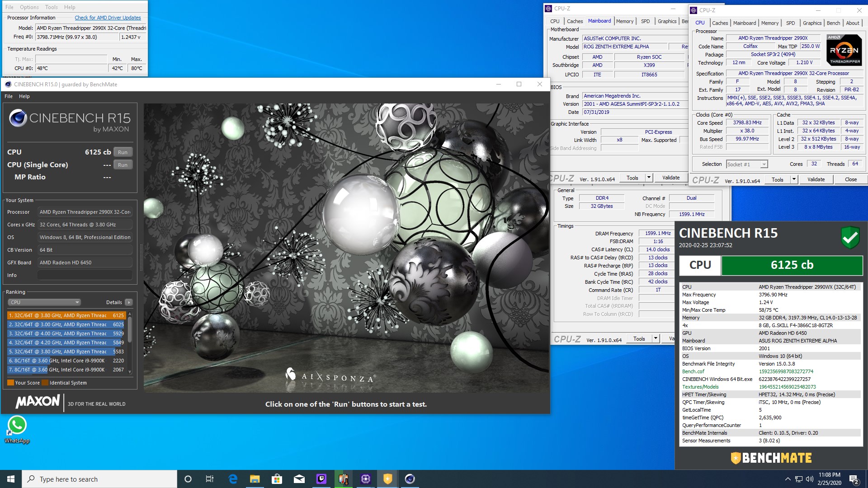868x488 pixels.
Task: Click Tools button in front CPU-Z window
Action: click(777, 179)
